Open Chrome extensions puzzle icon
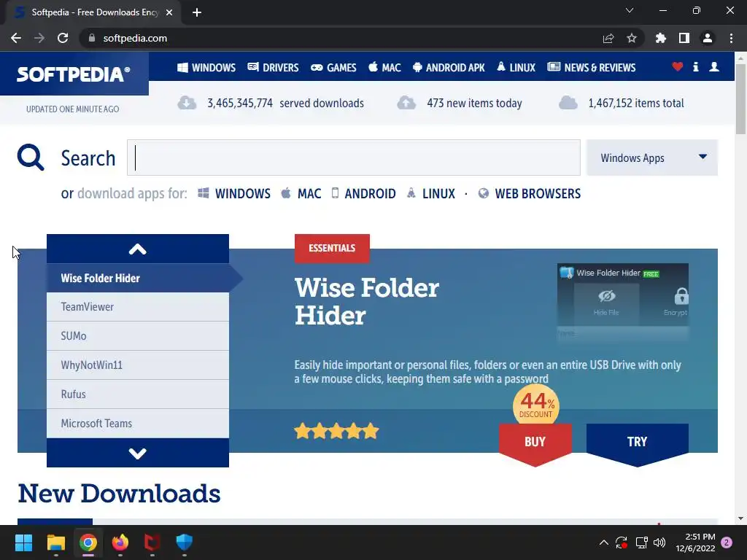Image resolution: width=747 pixels, height=560 pixels. (661, 38)
